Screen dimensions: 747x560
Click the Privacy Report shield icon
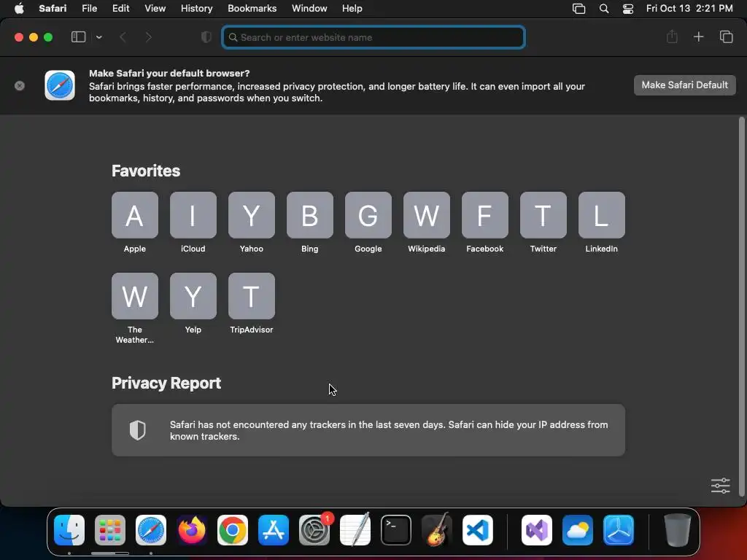[x=138, y=430]
